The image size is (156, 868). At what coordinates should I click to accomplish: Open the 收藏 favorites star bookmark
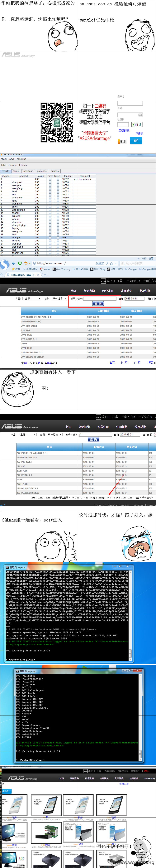(16, 269)
